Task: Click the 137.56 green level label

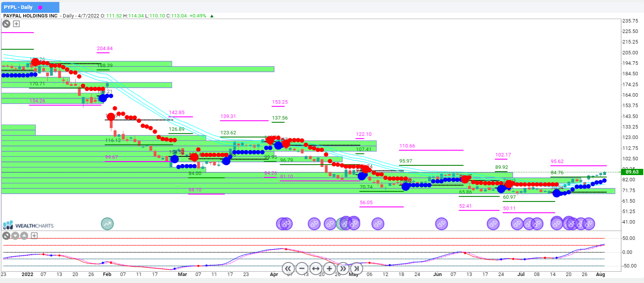Action: tap(280, 118)
